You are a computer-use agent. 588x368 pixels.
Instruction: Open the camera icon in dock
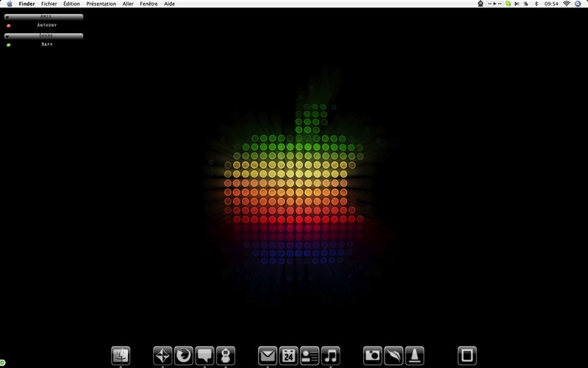pos(373,355)
